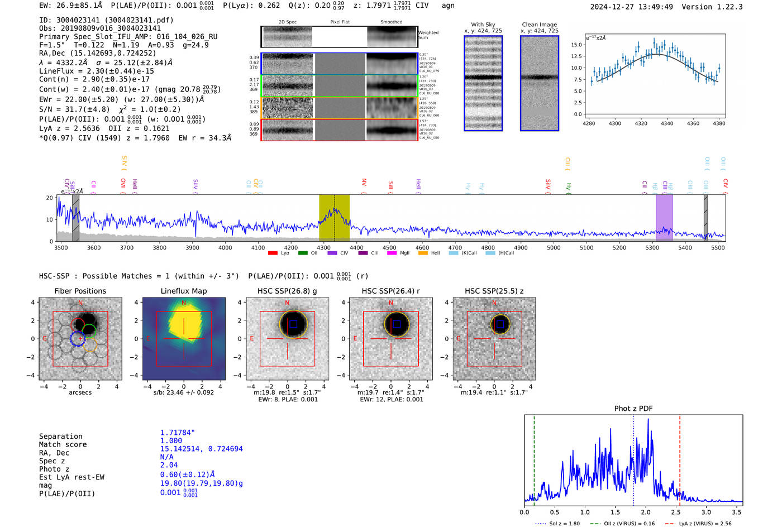Screen dimensions: 782x532
Task: Click the 'LyA z = 2.5636' text
Action: (69, 128)
